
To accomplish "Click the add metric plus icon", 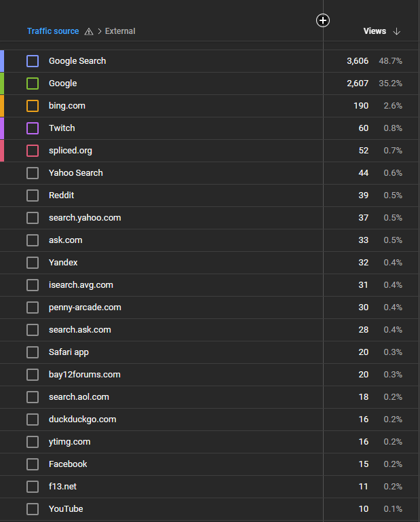I will click(x=323, y=20).
